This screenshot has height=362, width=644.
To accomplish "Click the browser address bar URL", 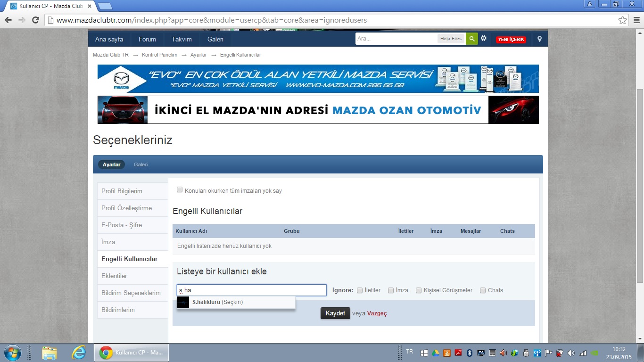I will (212, 20).
